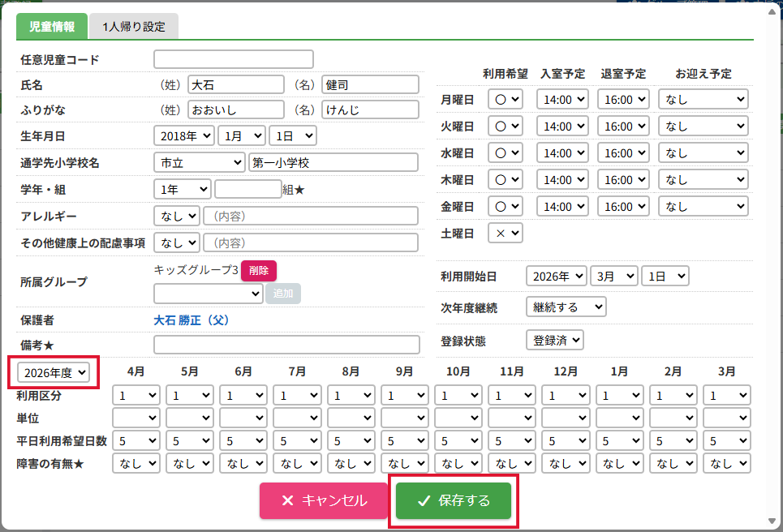The image size is (783, 532).
Task: Open the 2026年度 fiscal year dropdown
Action: coord(54,373)
